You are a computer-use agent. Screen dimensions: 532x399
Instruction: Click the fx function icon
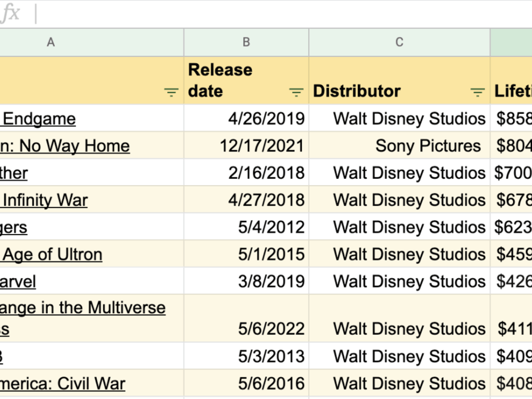tap(10, 14)
